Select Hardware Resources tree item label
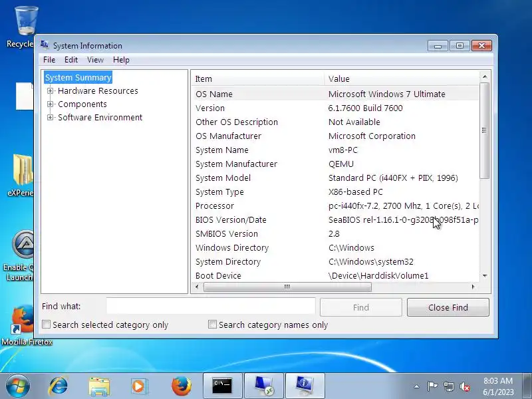This screenshot has width=532, height=399. tap(98, 90)
